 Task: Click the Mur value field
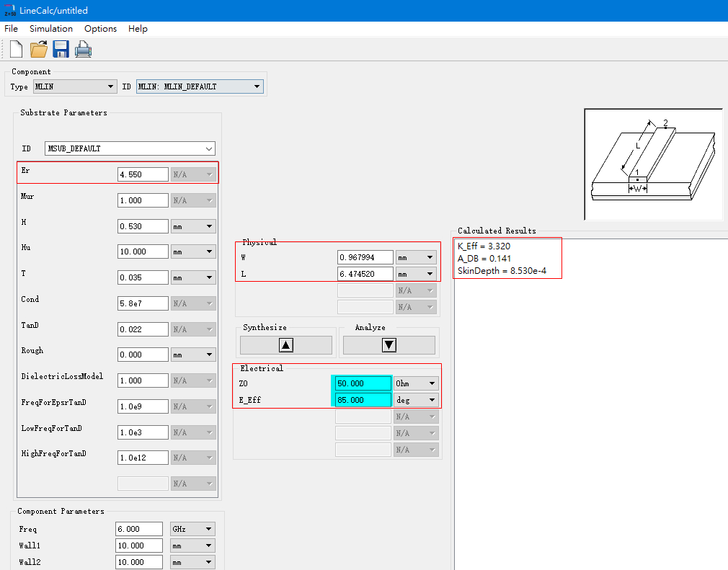[143, 200]
